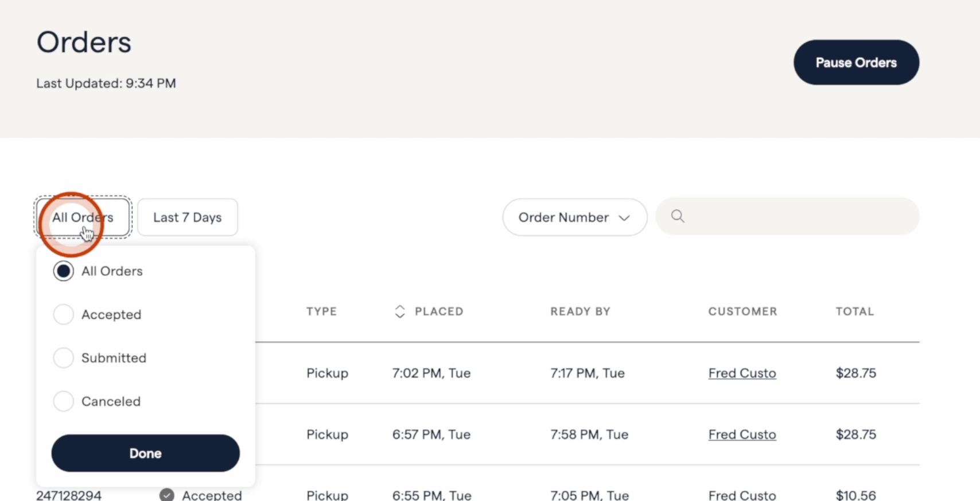Image resolution: width=980 pixels, height=501 pixels.
Task: Select the Accepted radio option
Action: [64, 315]
